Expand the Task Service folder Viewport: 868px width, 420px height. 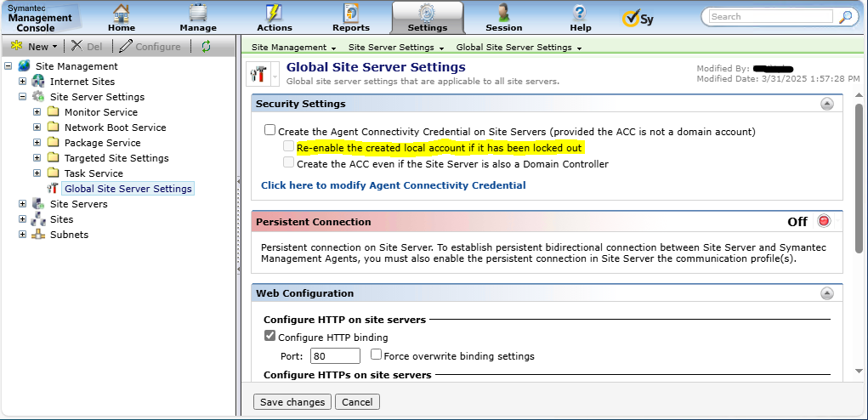click(37, 173)
